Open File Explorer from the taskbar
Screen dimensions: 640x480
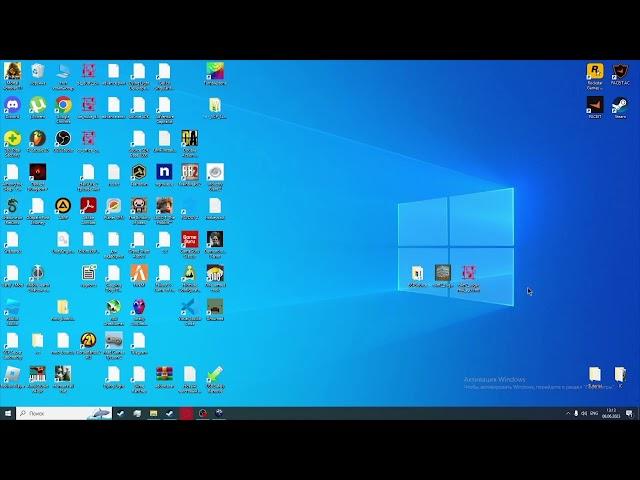pyautogui.click(x=153, y=413)
